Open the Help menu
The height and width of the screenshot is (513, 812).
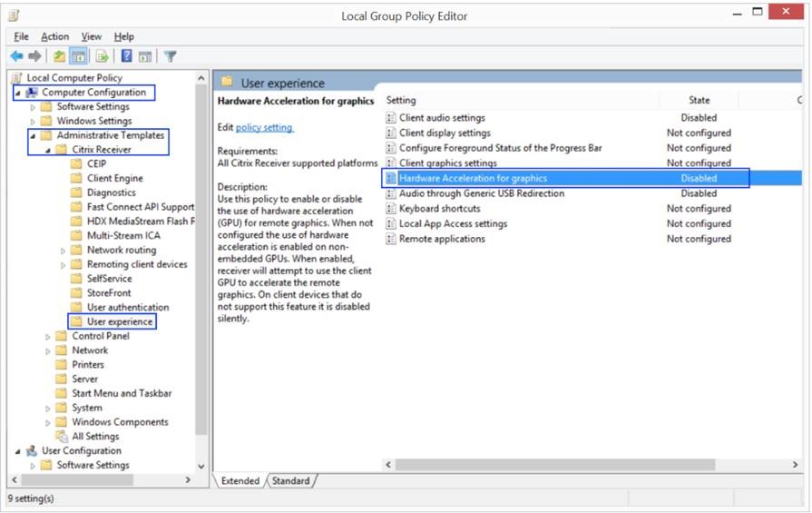click(x=124, y=37)
